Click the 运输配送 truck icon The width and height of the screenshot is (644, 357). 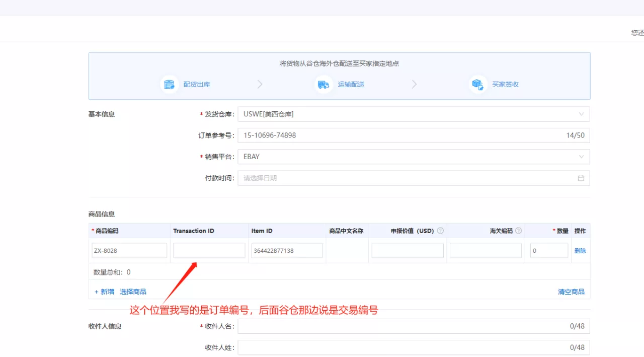(x=324, y=84)
